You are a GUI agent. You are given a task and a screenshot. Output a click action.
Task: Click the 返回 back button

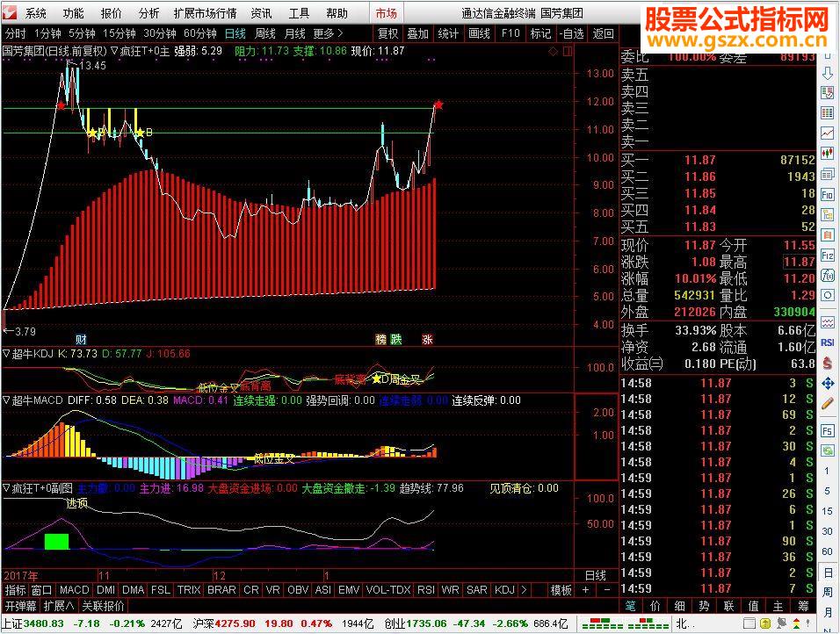tap(604, 33)
